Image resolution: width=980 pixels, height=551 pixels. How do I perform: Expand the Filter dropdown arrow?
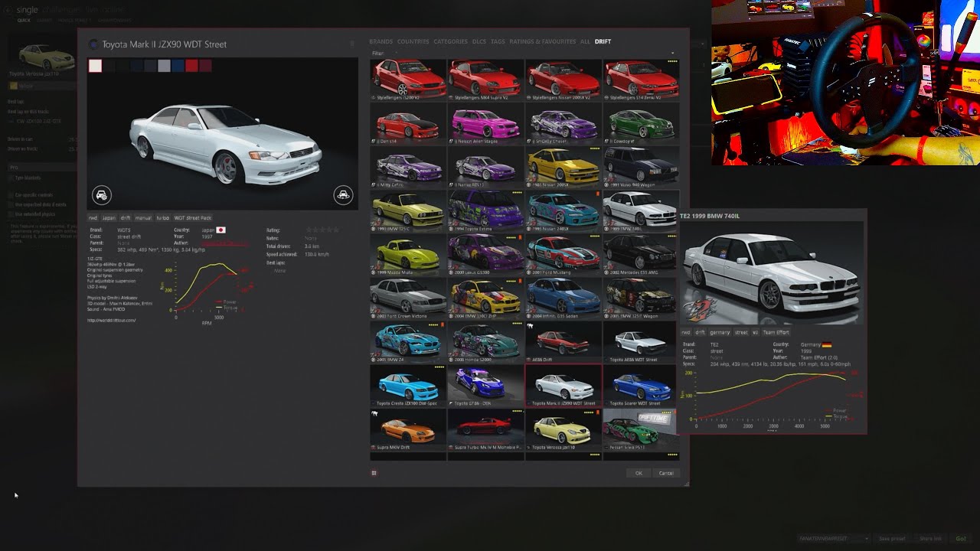pos(673,54)
